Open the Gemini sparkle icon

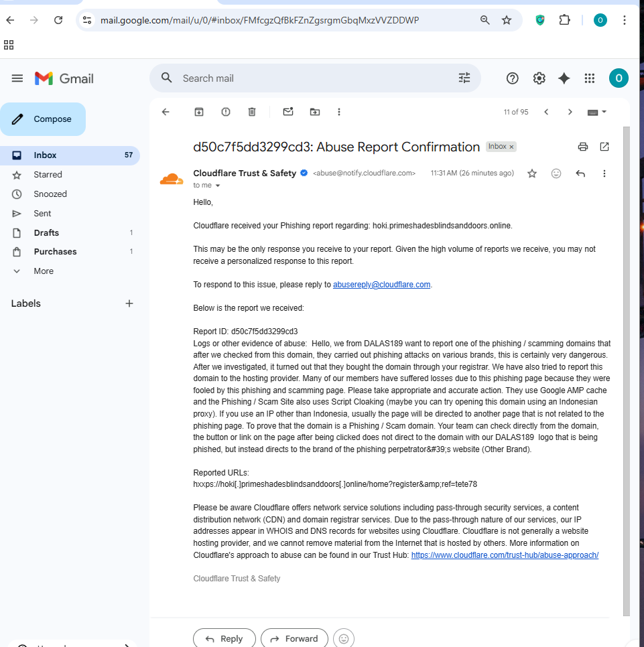[564, 78]
